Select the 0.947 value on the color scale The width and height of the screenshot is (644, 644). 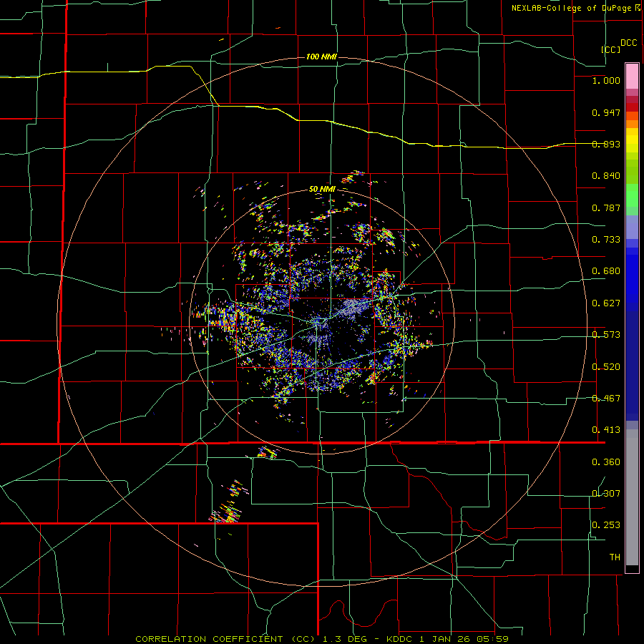pyautogui.click(x=606, y=112)
